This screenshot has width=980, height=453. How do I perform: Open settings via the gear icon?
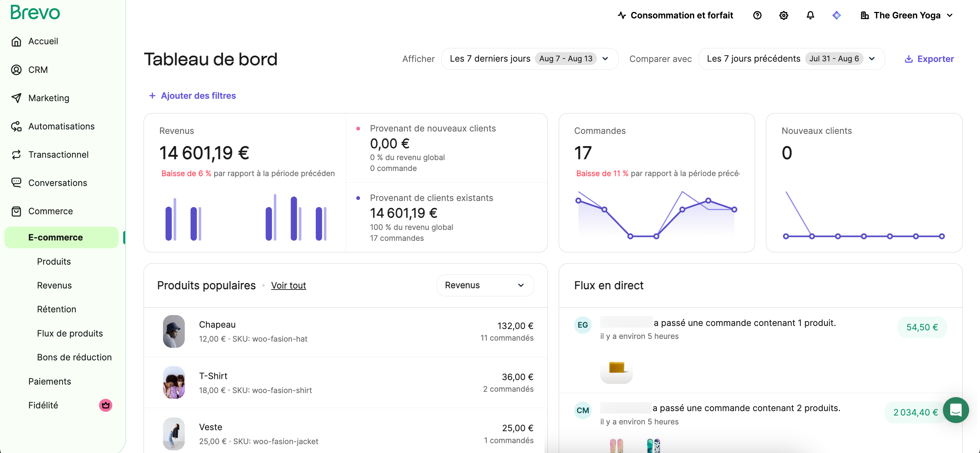tap(783, 16)
